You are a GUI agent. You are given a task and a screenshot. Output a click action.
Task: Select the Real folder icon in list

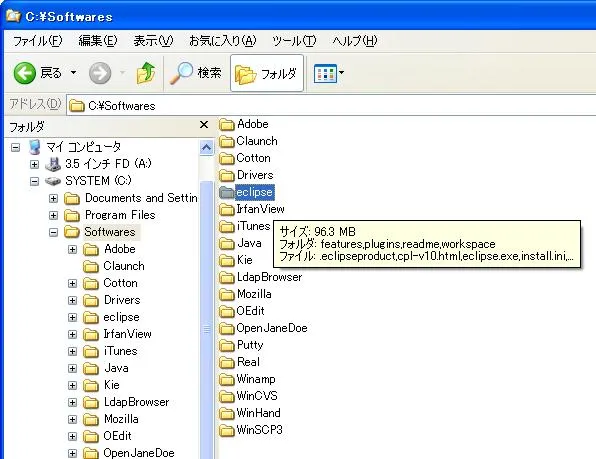(227, 362)
